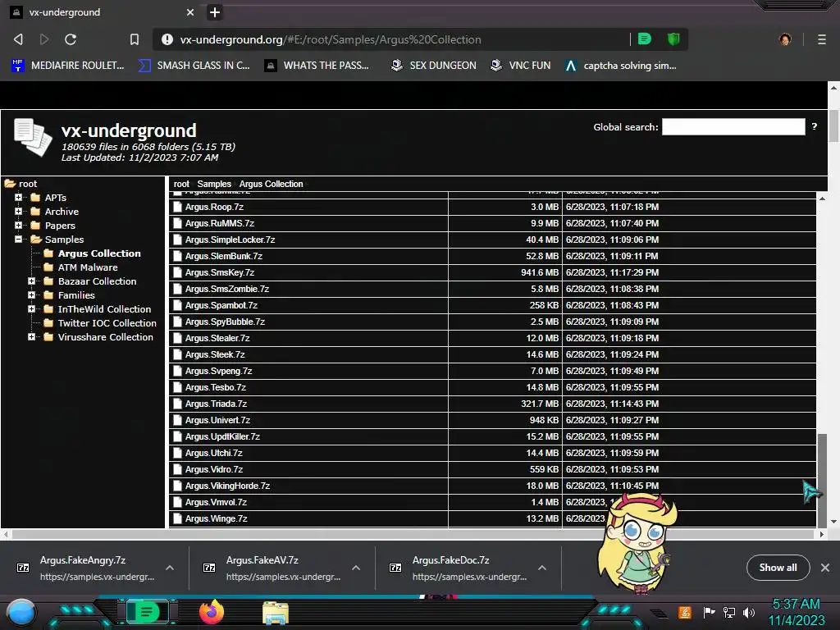This screenshot has height=630, width=840.
Task: Select ATM Malware in the folder tree
Action: [x=88, y=267]
